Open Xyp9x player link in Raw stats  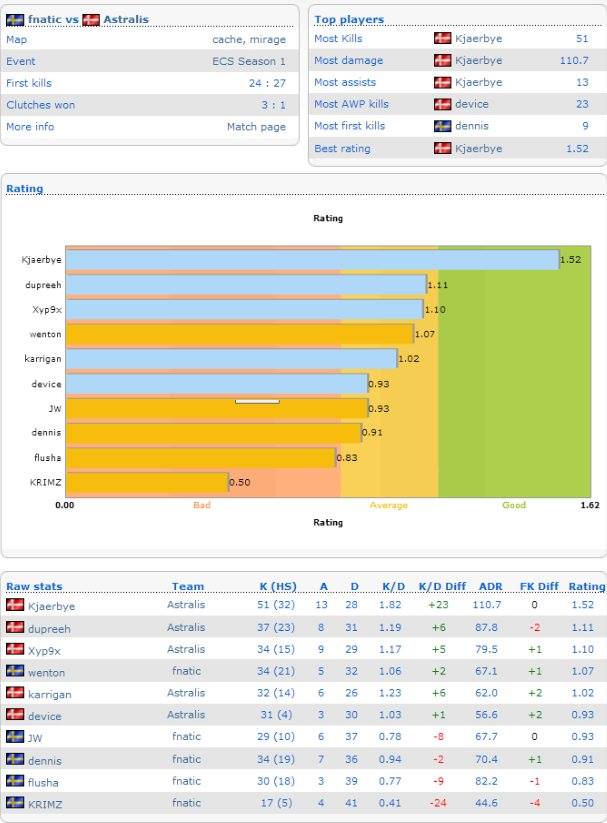point(44,651)
